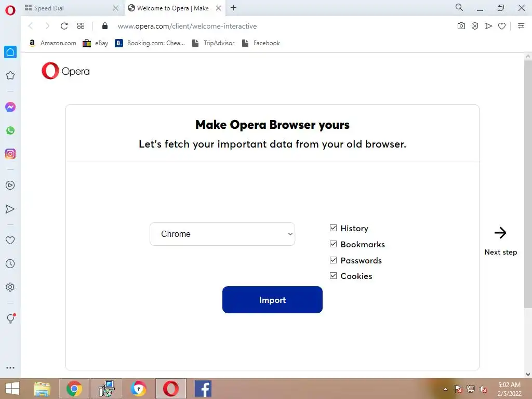Open WhatsApp in the sidebar
This screenshot has width=532, height=399.
[x=10, y=130]
